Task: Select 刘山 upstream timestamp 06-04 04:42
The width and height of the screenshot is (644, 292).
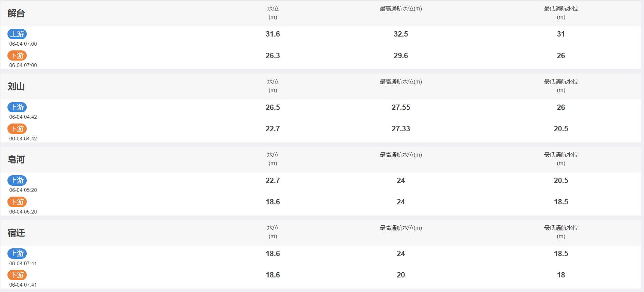Action: click(x=23, y=117)
